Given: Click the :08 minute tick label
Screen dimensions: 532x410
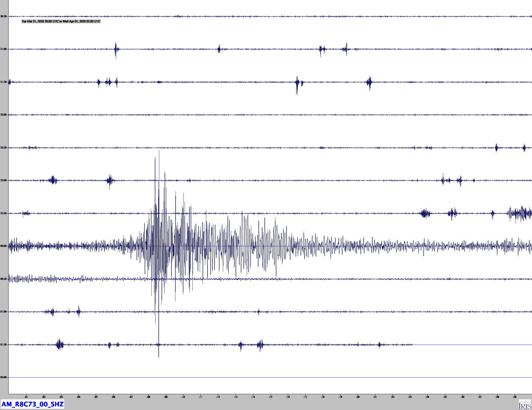Looking at the screenshot, I should coord(148,397).
